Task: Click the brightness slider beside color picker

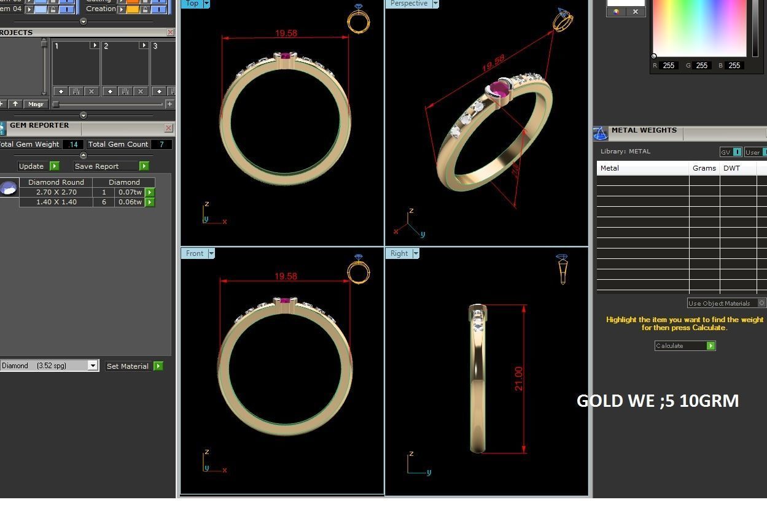Action: [x=755, y=28]
